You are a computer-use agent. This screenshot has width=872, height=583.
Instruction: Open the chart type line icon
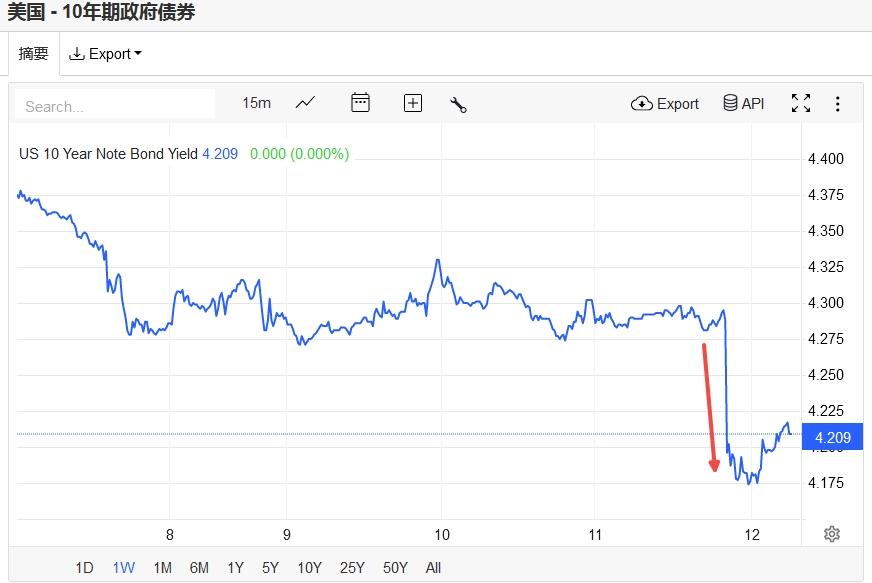pos(305,103)
